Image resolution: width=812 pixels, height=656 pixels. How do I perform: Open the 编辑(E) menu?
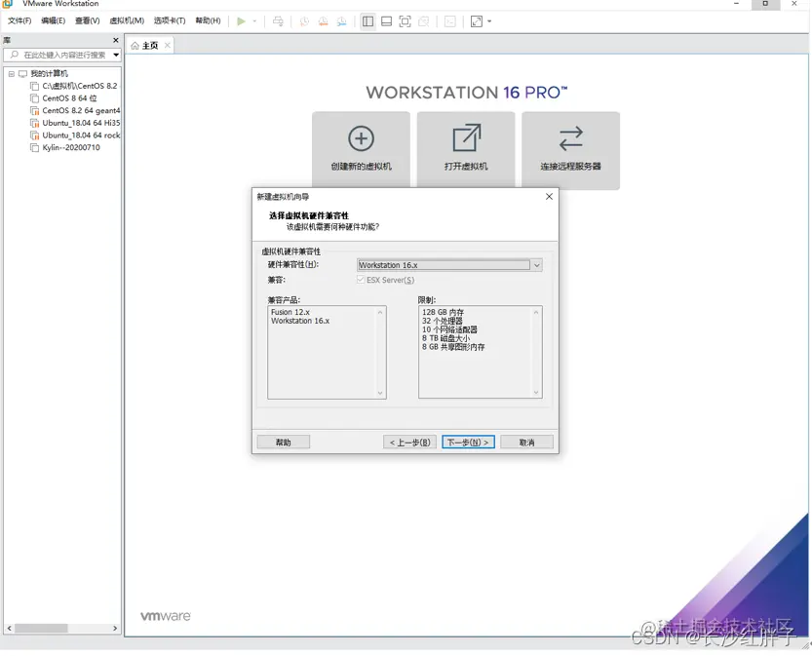54,20
